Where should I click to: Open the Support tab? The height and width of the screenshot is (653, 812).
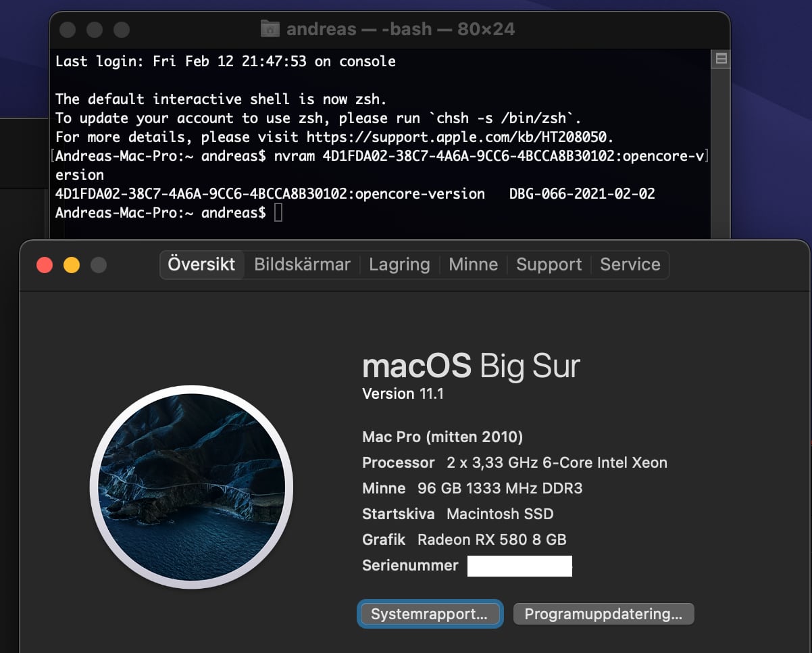pyautogui.click(x=549, y=264)
